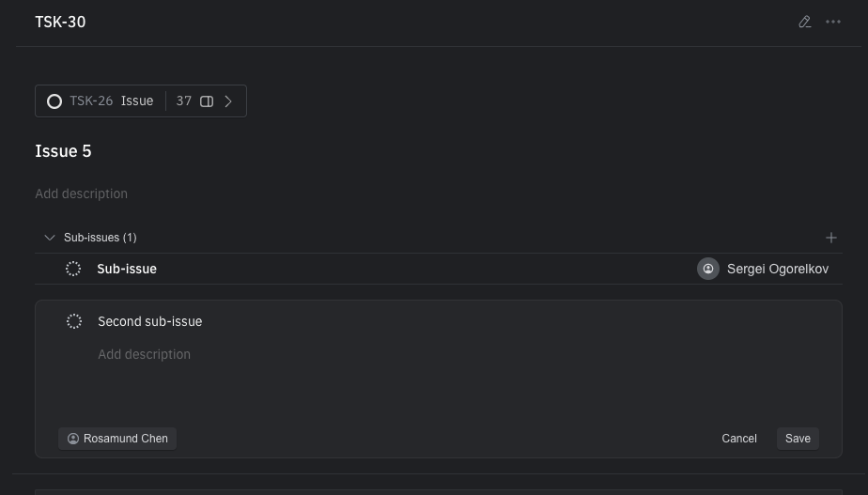This screenshot has width=868, height=495.
Task: Add a sub-issue with the plus icon
Action: point(831,238)
